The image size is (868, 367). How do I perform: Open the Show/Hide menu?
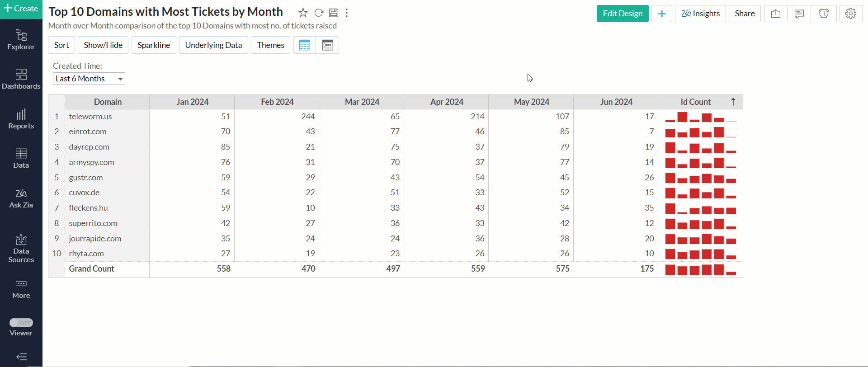pos(103,45)
